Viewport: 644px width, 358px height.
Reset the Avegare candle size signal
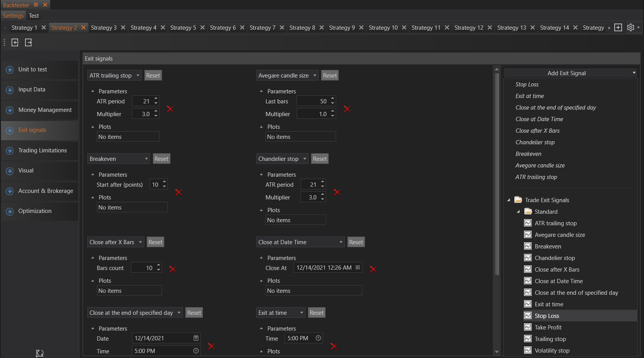point(330,76)
